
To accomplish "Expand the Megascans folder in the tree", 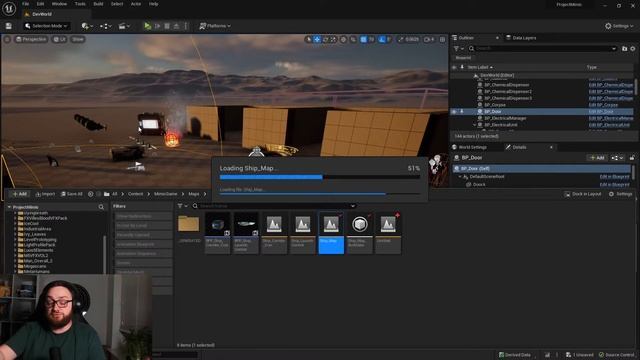I will 15,266.
